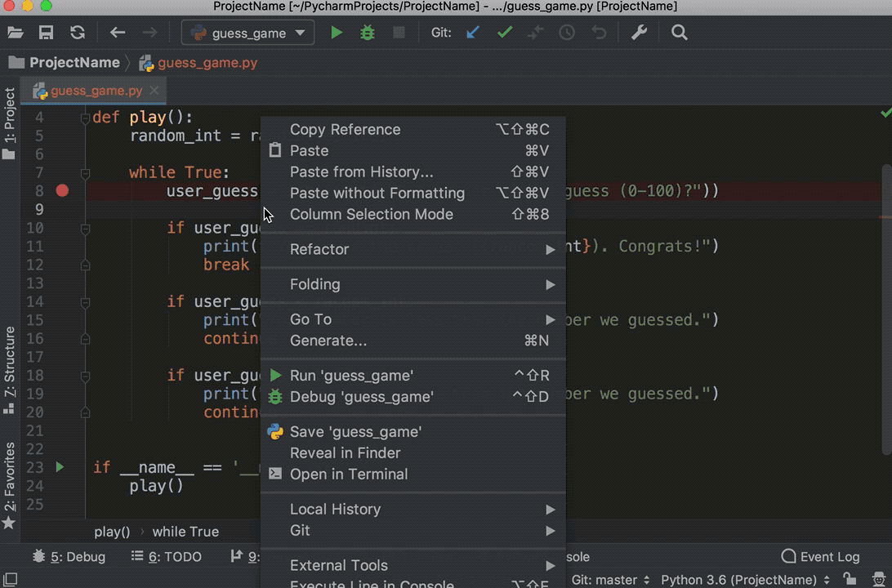Open the Event Log panel
This screenshot has height=588, width=892.
819,556
